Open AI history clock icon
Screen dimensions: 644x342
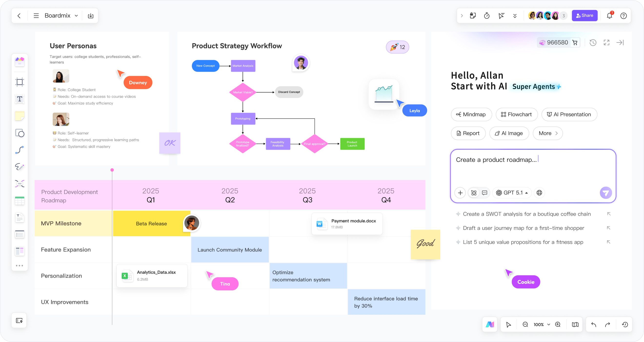click(593, 43)
